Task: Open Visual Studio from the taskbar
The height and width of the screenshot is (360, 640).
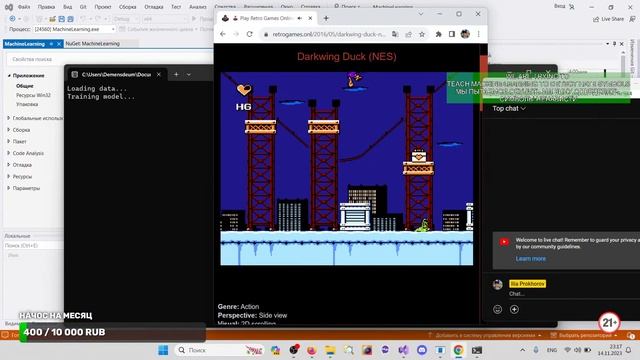Action: (x=403, y=350)
